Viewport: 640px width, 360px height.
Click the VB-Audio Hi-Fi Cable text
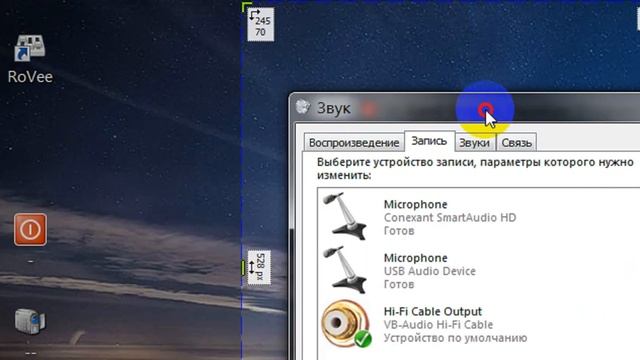click(438, 325)
